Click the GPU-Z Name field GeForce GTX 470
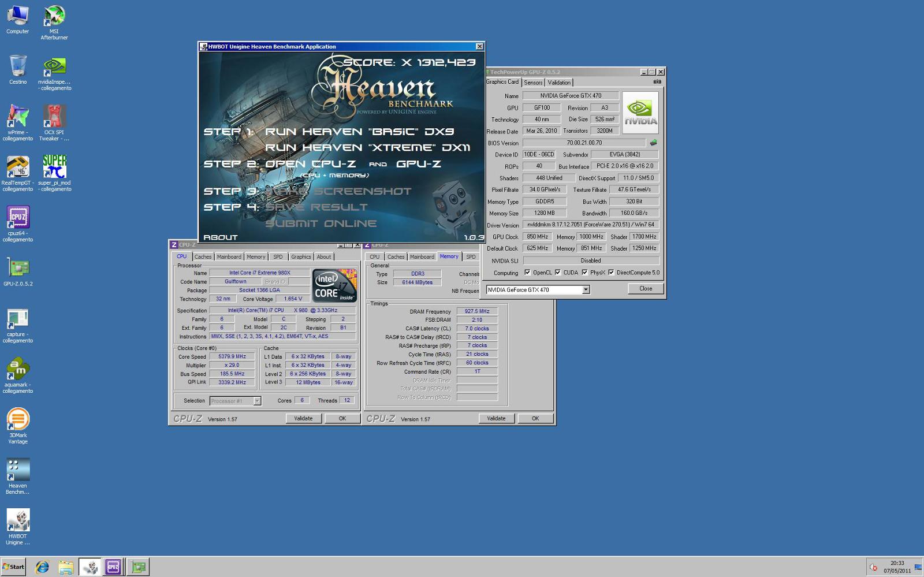The height and width of the screenshot is (577, 924). 571,96
